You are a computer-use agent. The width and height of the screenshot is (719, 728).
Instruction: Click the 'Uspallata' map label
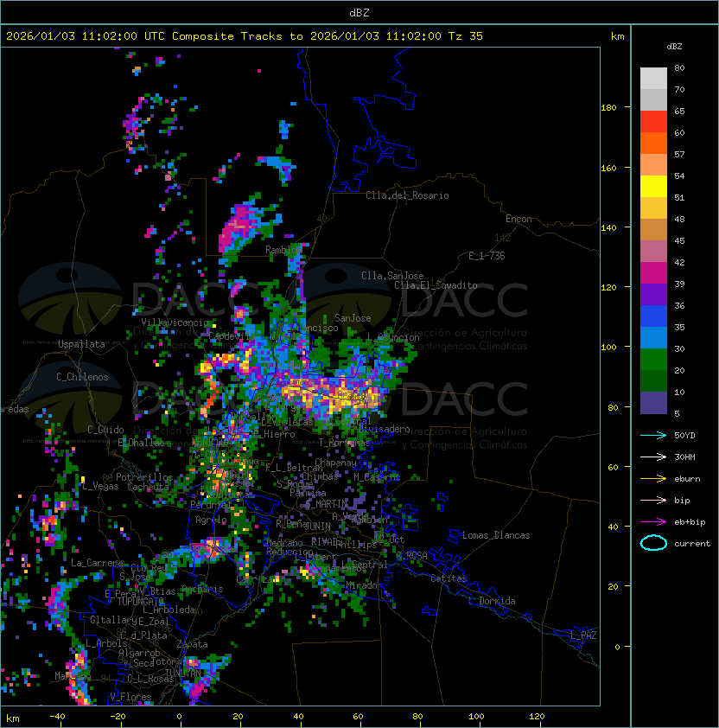click(81, 344)
